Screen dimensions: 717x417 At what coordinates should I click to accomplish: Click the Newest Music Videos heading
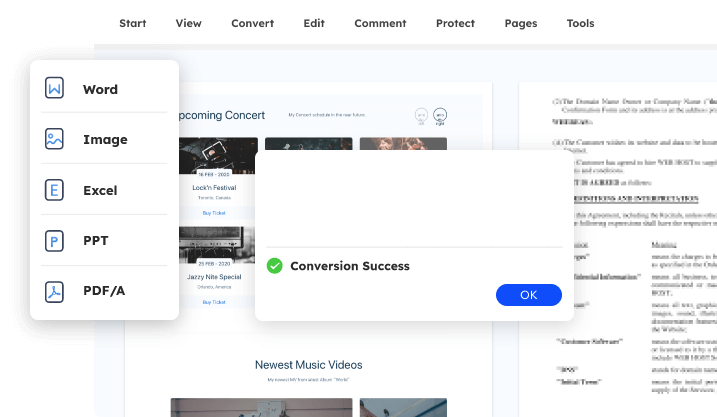[308, 365]
